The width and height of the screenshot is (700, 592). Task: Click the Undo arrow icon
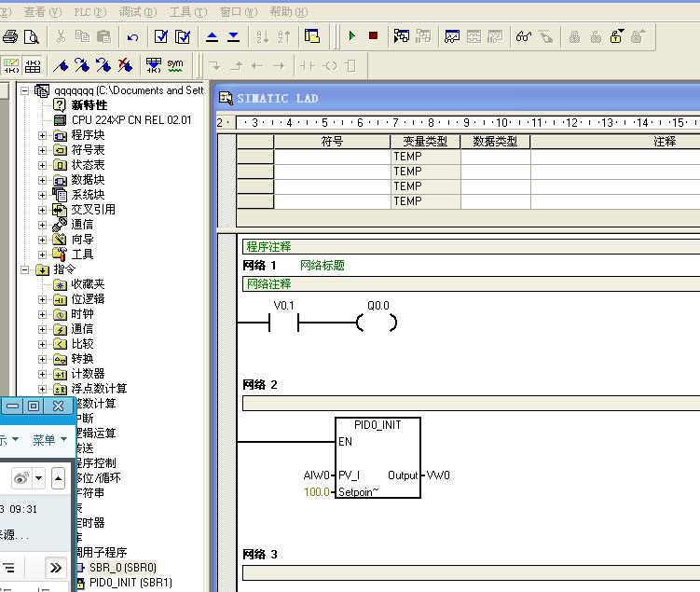[132, 36]
